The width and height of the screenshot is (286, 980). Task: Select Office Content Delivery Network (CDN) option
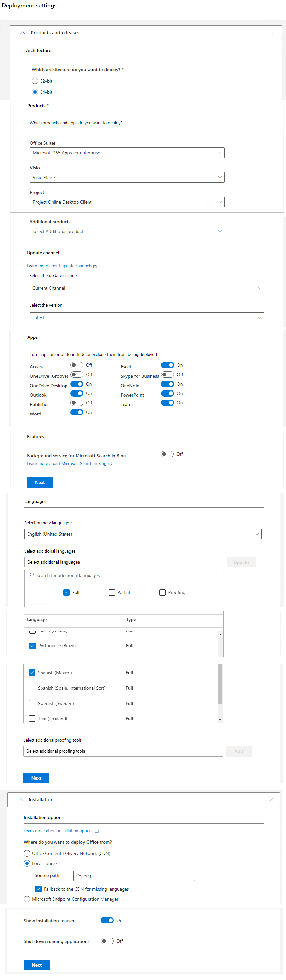tap(27, 853)
